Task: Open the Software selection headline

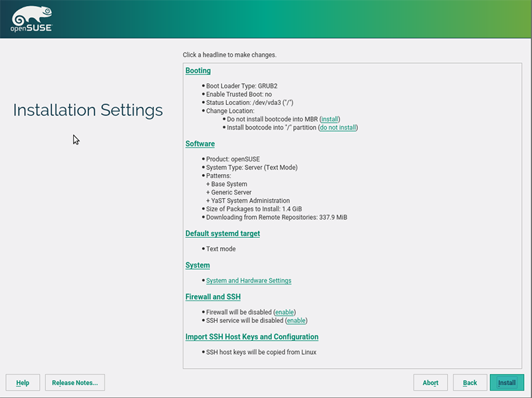Action: pos(199,144)
